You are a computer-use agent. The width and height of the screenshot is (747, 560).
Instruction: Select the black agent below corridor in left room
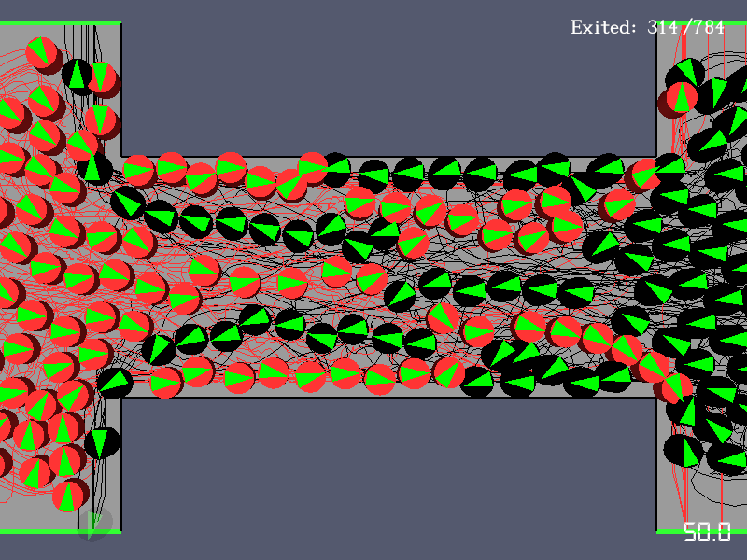point(102,442)
